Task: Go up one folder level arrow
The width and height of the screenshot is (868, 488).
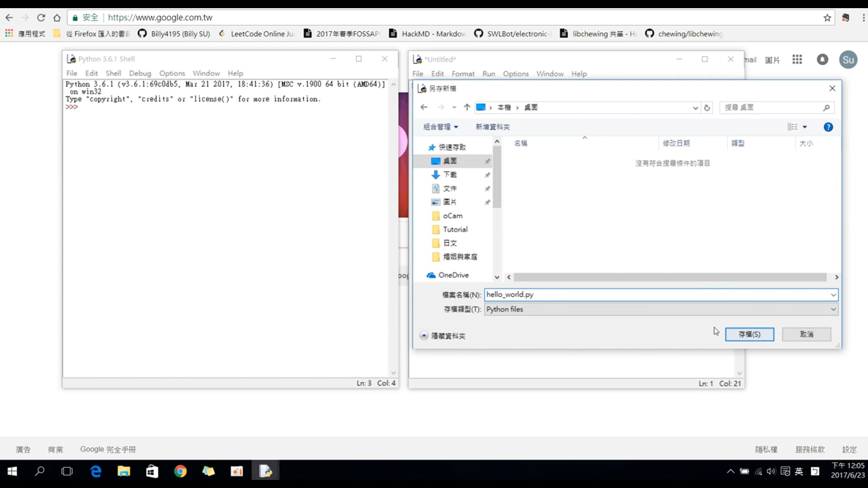Action: click(x=467, y=107)
